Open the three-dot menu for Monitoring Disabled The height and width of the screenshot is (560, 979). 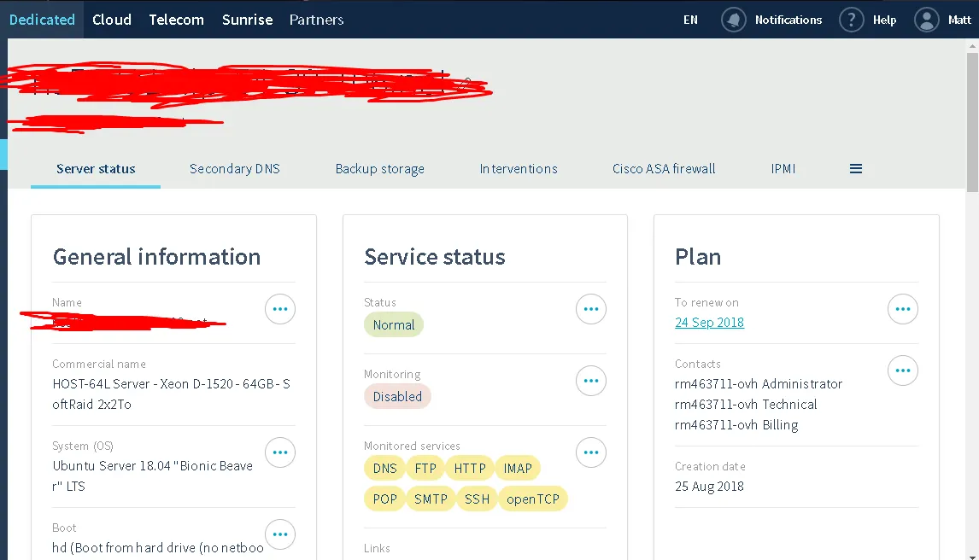(x=591, y=381)
